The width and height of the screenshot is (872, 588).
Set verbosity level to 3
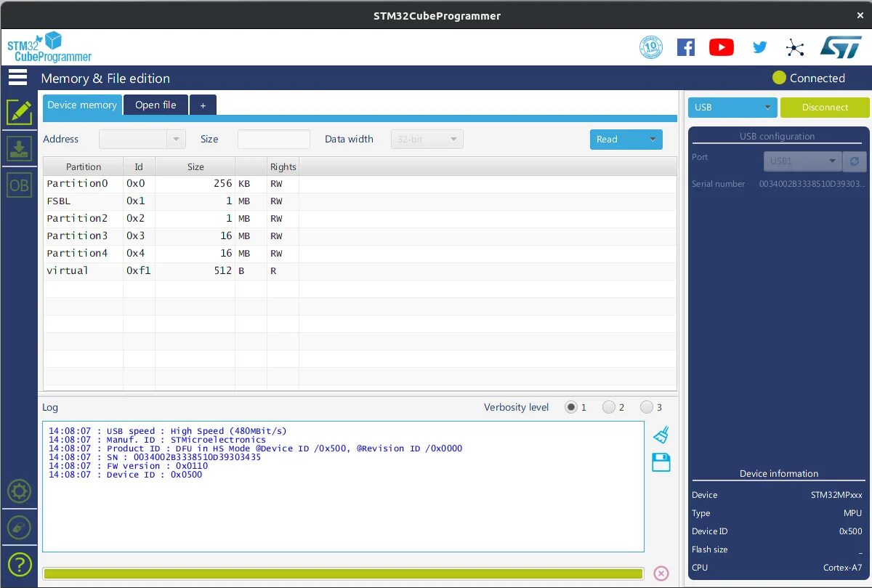(646, 407)
